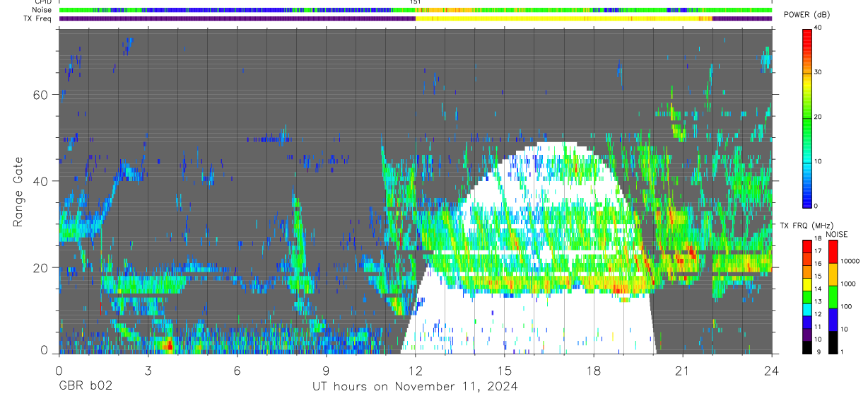
Task: Click the 40 tick on Range Gate axis
Action: (41, 181)
